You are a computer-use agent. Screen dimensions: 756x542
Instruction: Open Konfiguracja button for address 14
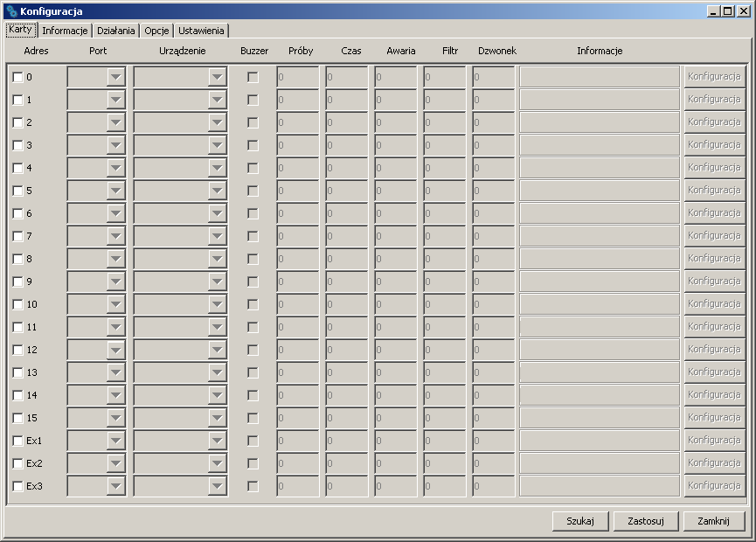[715, 395]
